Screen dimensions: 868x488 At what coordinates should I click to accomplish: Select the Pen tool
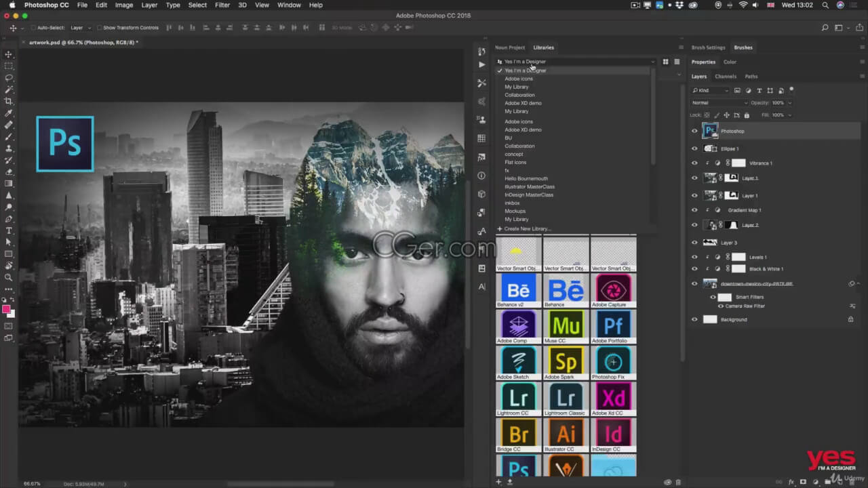[9, 218]
